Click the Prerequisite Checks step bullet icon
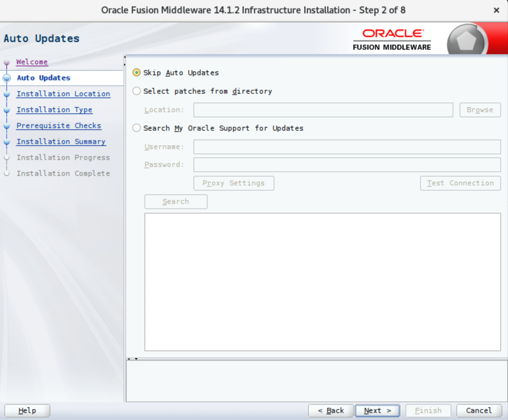508x420 pixels. tap(7, 126)
